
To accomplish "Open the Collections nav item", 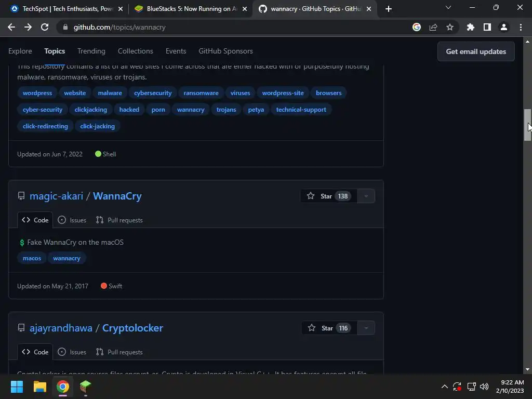I will coord(136,51).
